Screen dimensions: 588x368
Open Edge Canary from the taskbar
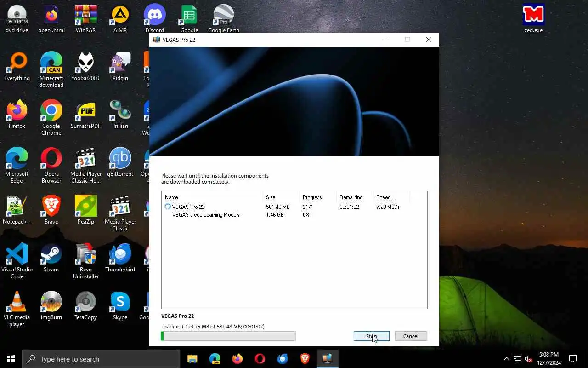[x=215, y=359]
